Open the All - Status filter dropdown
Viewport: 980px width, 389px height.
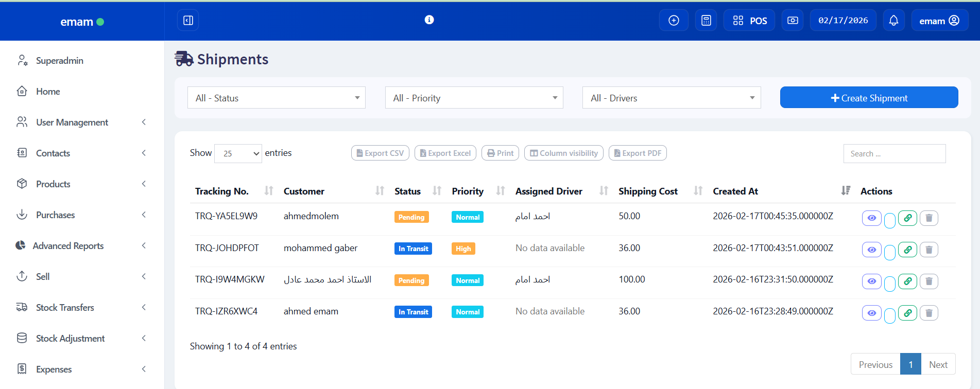[x=277, y=98]
